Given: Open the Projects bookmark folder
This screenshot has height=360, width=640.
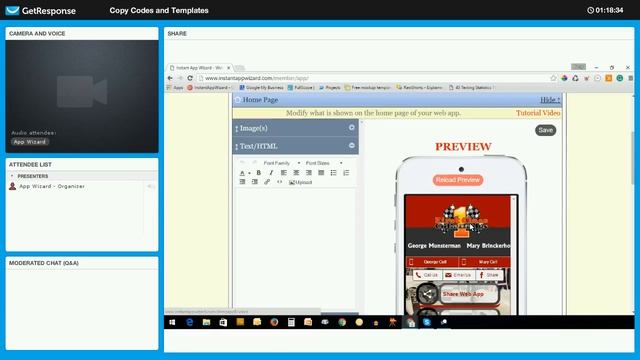Looking at the screenshot, I should pos(330,87).
